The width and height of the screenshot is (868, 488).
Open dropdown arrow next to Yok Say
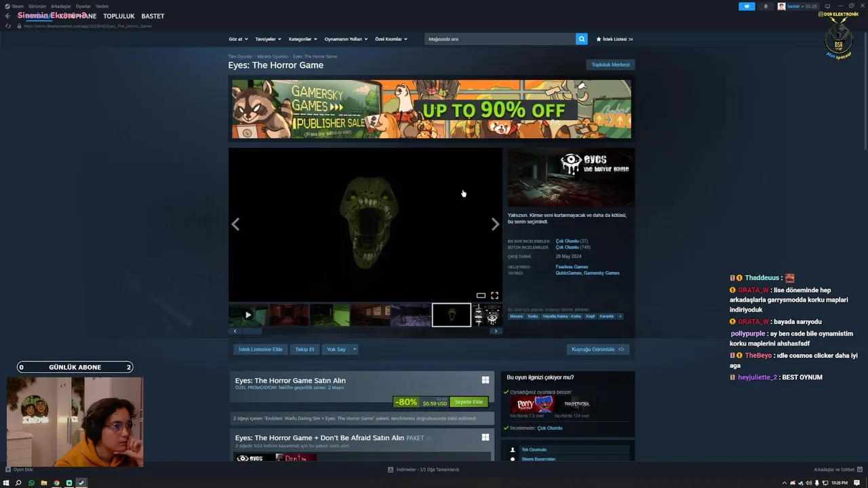click(354, 349)
